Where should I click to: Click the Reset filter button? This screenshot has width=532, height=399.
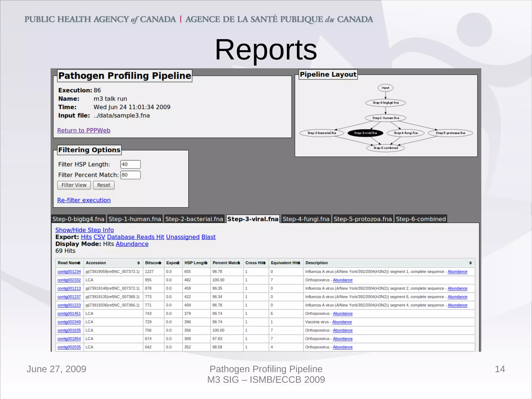(104, 185)
